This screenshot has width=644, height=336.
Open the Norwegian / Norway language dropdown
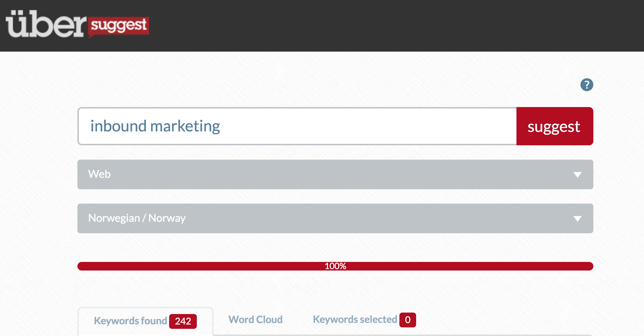[335, 218]
